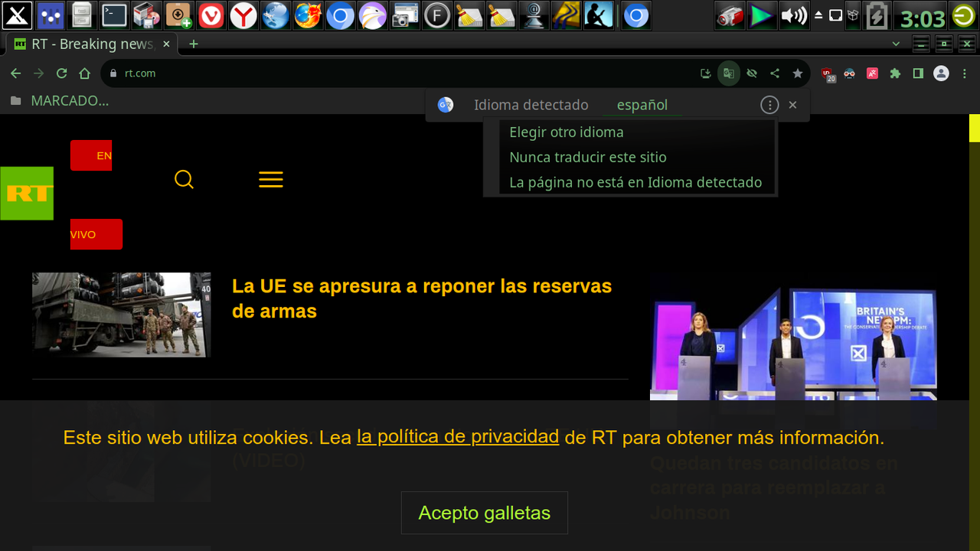Open a new browser tab
The height and width of the screenshot is (551, 980).
coord(194,44)
